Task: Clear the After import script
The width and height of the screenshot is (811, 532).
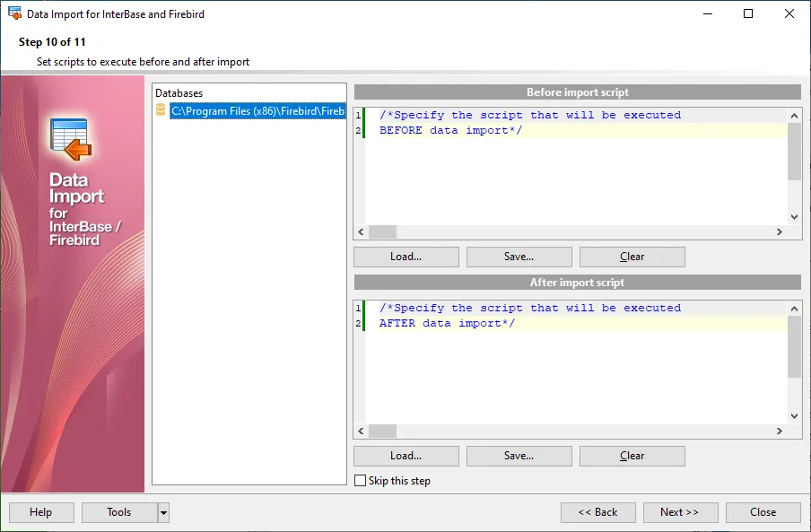Action: point(632,456)
